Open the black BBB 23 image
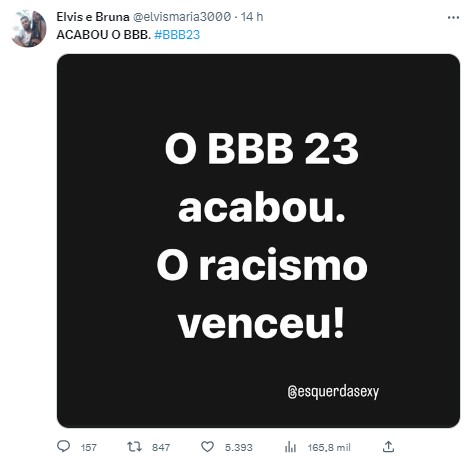 pos(258,241)
